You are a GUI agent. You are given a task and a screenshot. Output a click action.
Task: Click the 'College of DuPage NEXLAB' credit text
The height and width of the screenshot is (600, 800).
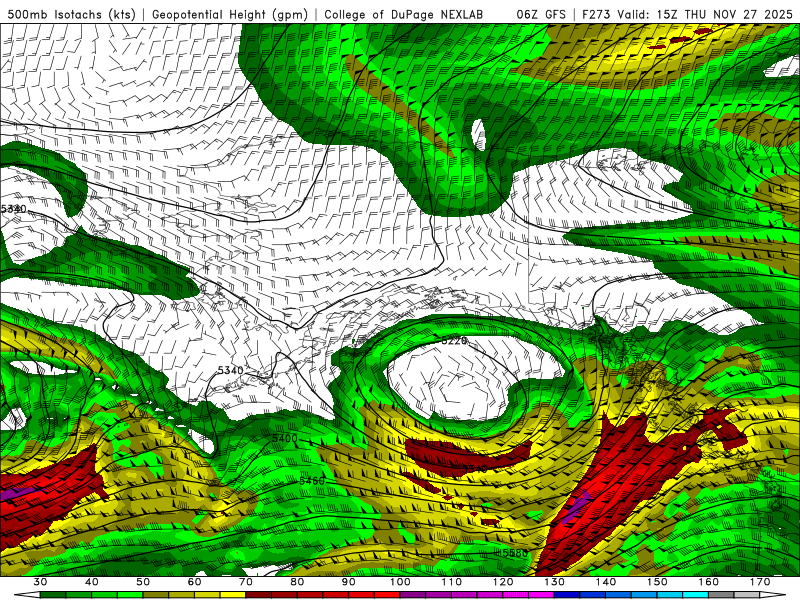tap(403, 14)
